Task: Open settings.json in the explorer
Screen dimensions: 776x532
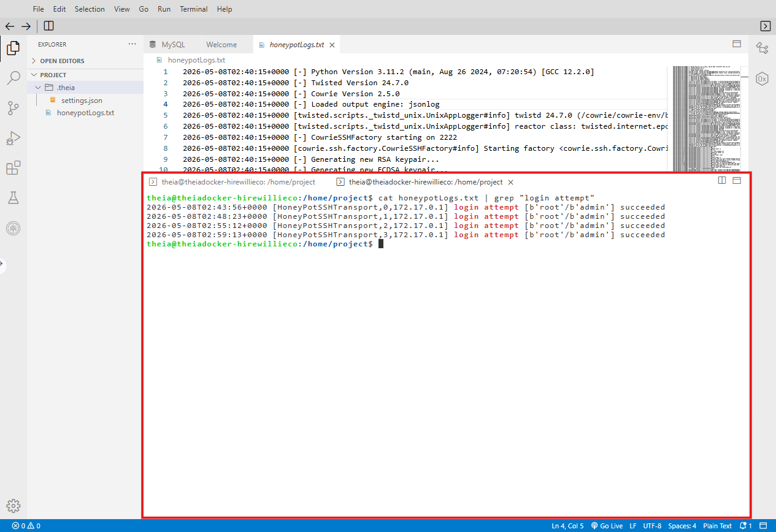Action: coord(82,100)
